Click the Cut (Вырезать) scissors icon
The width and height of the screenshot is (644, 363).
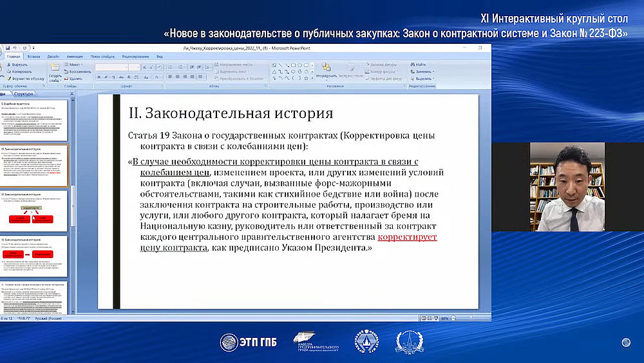pos(8,64)
